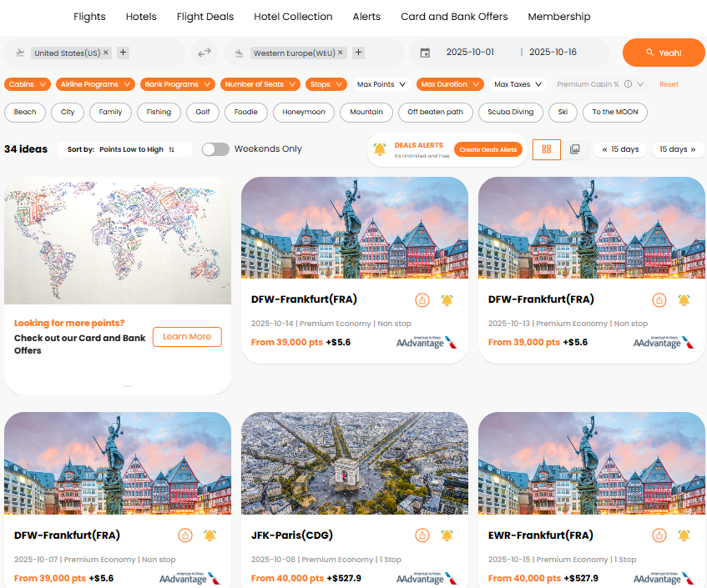Select the Scuba Diving theme filter
707x588 pixels.
tap(510, 112)
